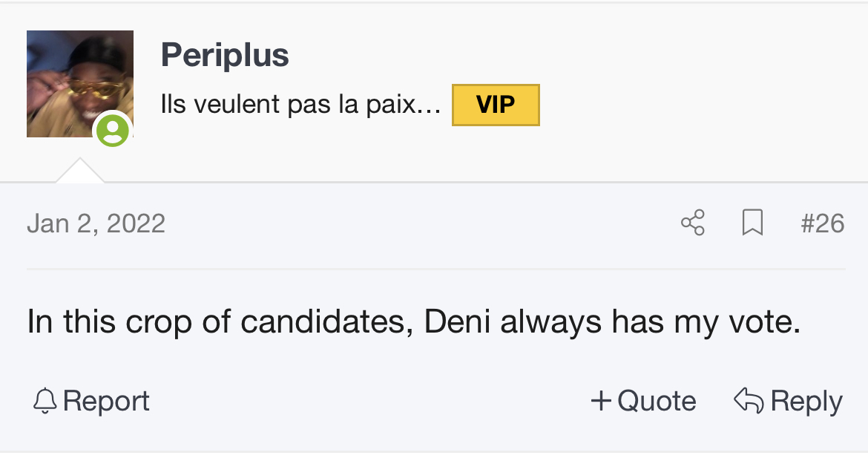Open the post permalink #26
Image resolution: width=868 pixels, height=464 pixels.
coord(823,223)
